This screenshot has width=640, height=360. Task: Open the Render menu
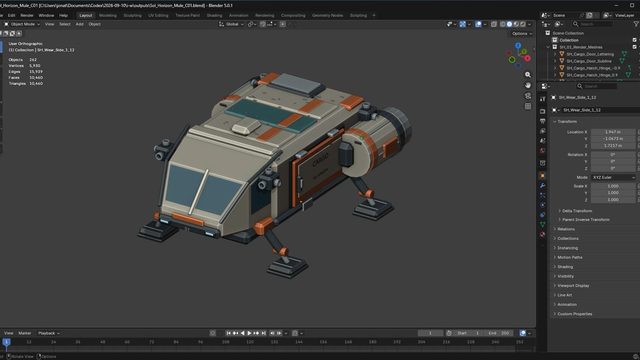coord(27,16)
